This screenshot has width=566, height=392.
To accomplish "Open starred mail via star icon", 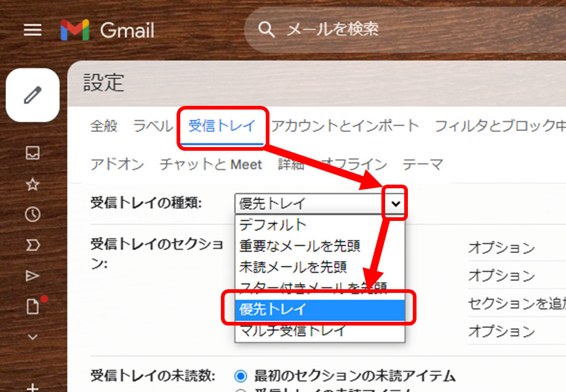I will pos(33,185).
